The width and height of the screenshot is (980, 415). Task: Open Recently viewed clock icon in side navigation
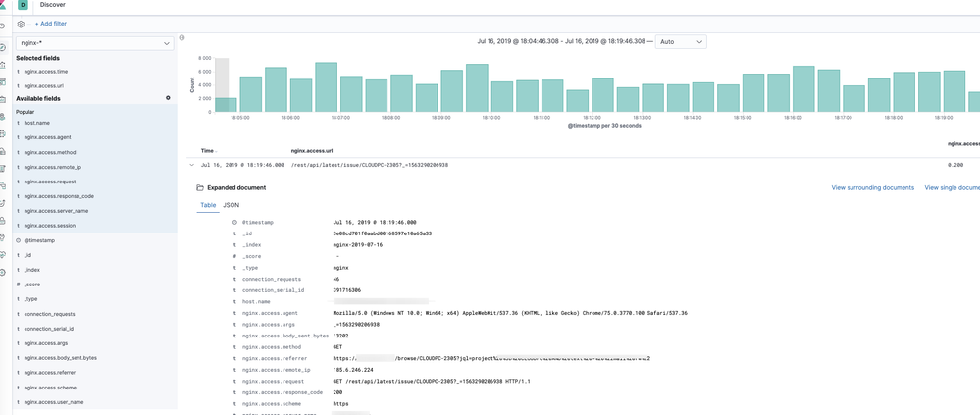[x=3, y=26]
